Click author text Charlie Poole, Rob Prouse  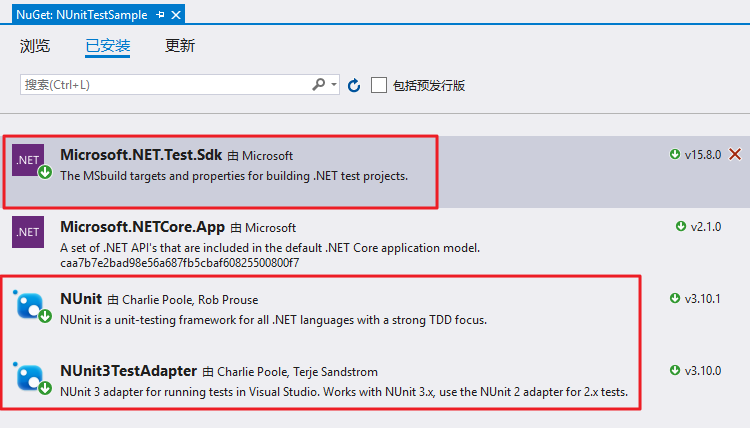190,300
